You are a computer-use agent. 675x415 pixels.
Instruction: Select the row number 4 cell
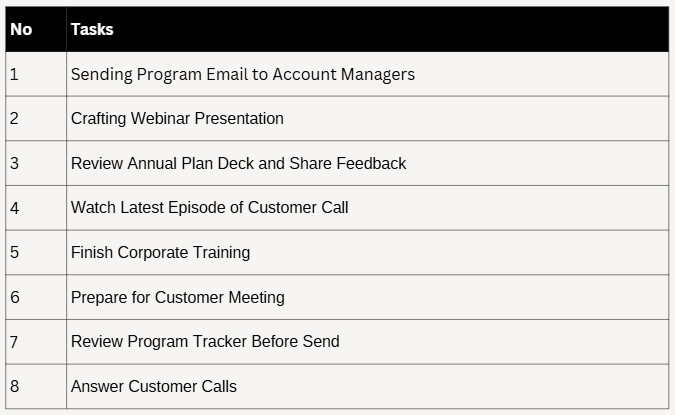tap(35, 208)
